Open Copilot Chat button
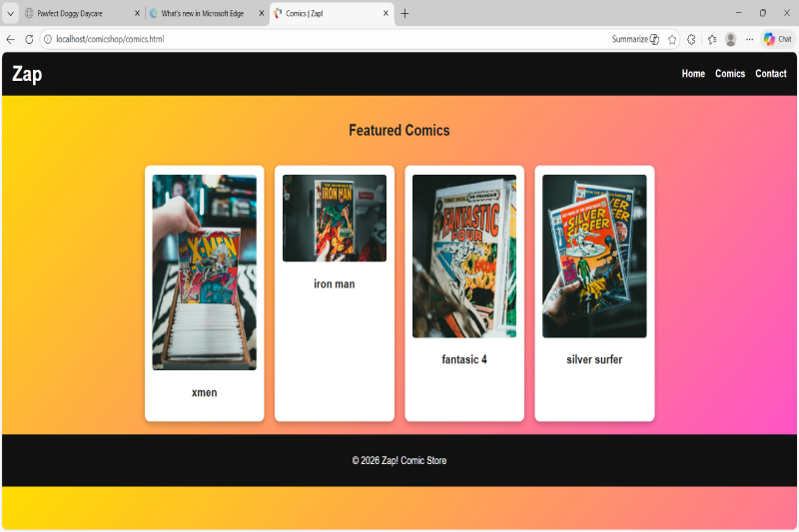 [778, 39]
